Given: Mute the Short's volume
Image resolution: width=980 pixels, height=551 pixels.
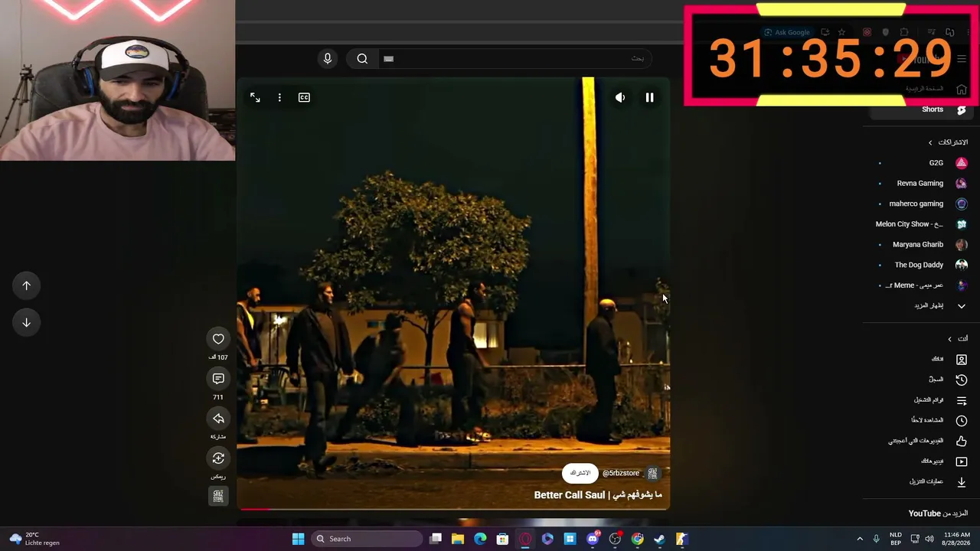Looking at the screenshot, I should [x=620, y=97].
